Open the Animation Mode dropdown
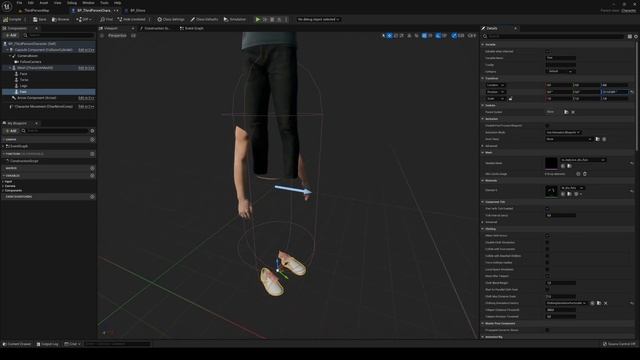 pyautogui.click(x=563, y=132)
